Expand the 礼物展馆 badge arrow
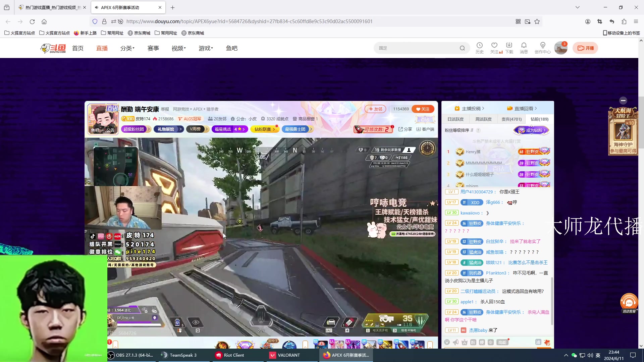644x362 pixels. 180,129
